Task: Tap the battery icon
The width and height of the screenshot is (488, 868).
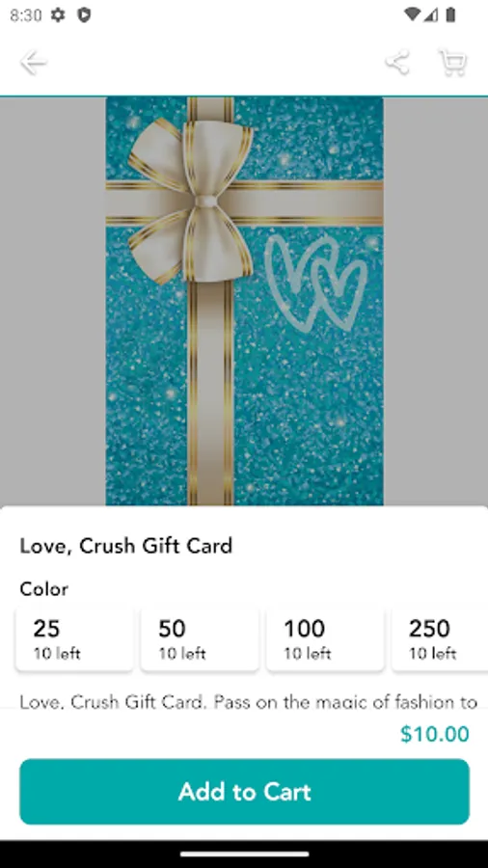Action: point(450,14)
